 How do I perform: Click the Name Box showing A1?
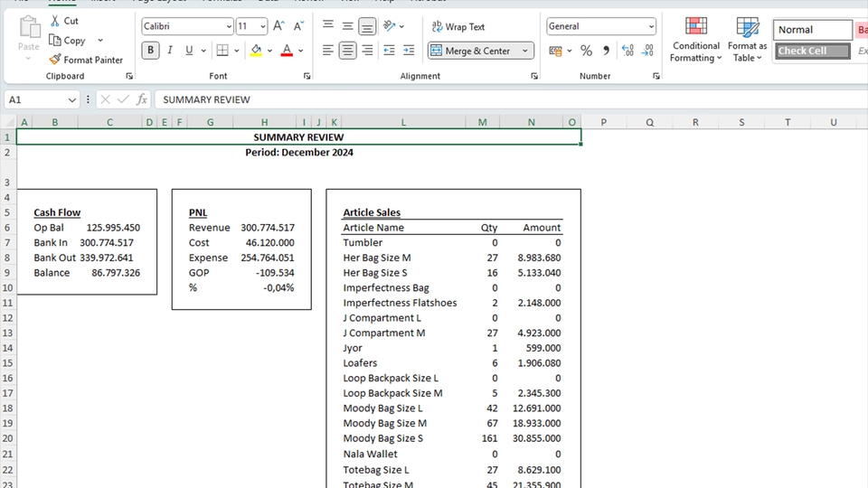[x=42, y=99]
